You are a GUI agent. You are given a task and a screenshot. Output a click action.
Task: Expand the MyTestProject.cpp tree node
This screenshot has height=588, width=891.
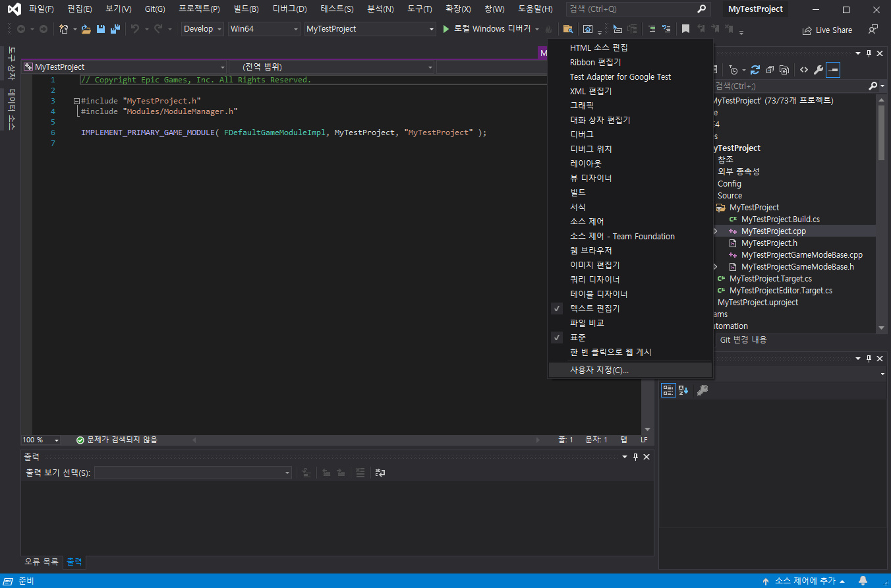[x=716, y=231]
